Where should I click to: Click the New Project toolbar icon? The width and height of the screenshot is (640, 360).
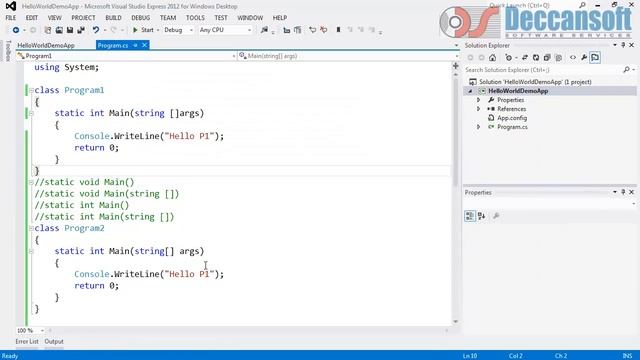pos(48,30)
